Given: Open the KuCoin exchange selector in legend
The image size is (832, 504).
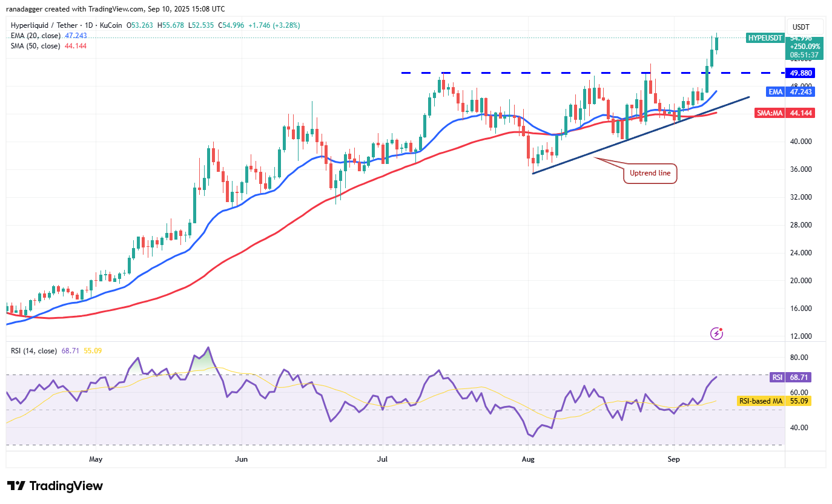Looking at the screenshot, I should pos(112,25).
